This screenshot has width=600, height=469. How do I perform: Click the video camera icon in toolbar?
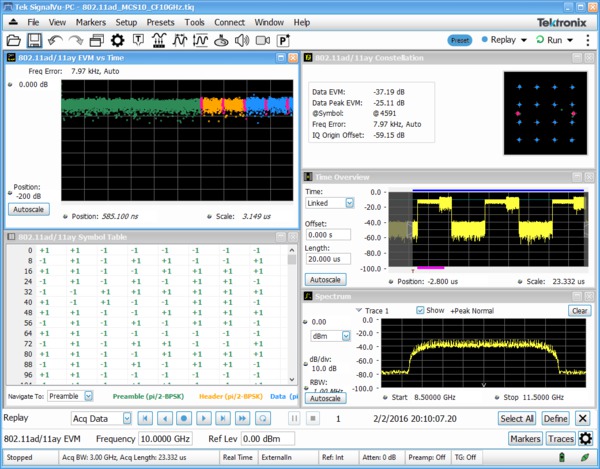click(x=262, y=41)
